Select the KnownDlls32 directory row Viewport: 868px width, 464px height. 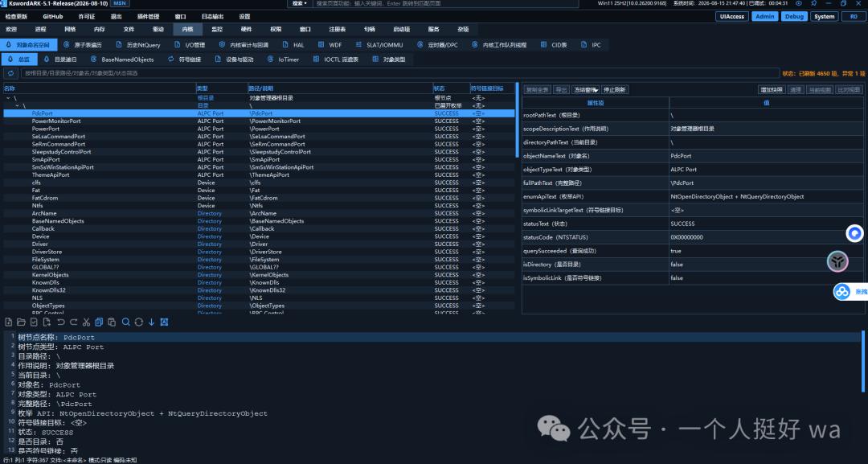point(259,290)
